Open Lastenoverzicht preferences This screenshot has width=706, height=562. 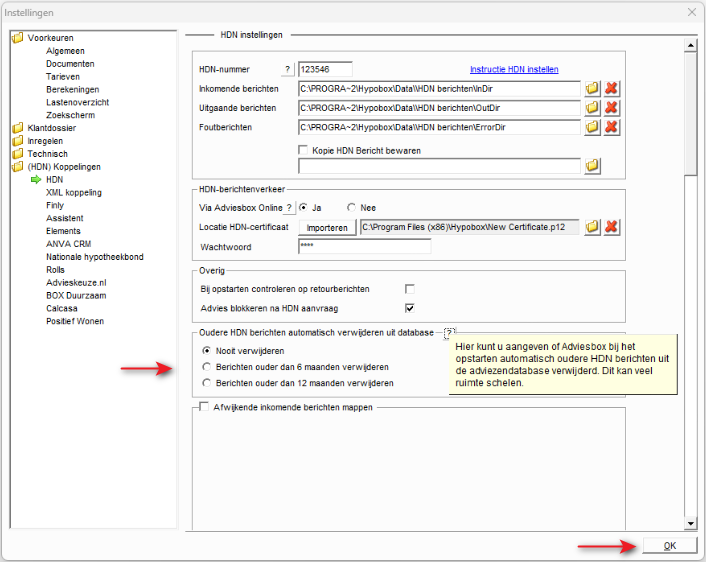pyautogui.click(x=77, y=102)
